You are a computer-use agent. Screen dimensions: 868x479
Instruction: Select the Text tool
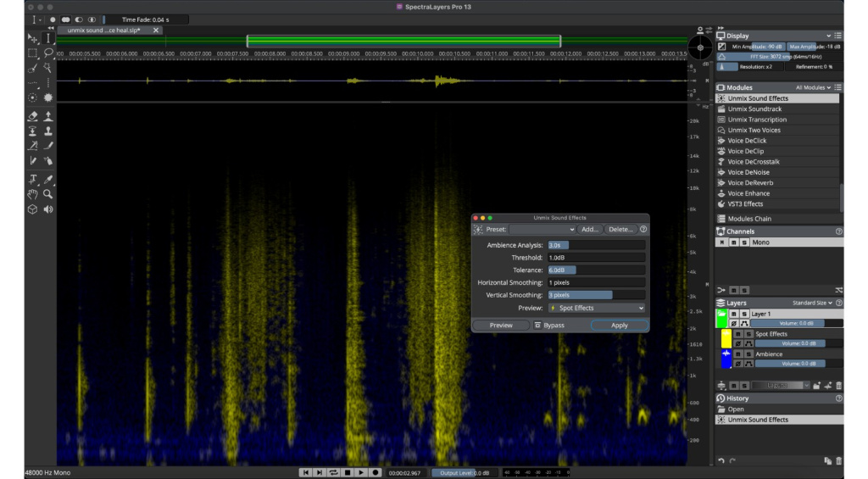(33, 180)
